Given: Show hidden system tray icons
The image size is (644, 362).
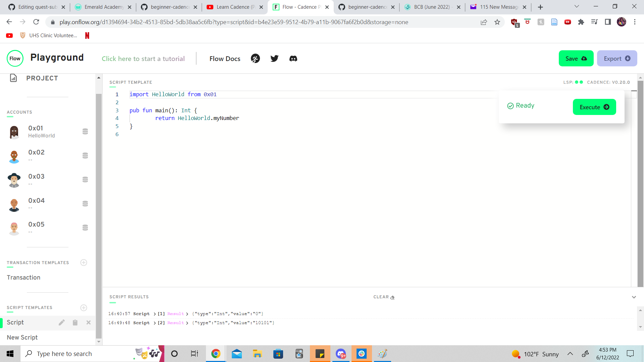Looking at the screenshot, I should 570,354.
